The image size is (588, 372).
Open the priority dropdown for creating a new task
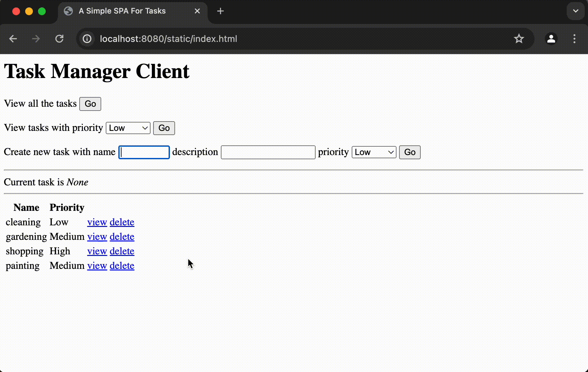tap(374, 152)
